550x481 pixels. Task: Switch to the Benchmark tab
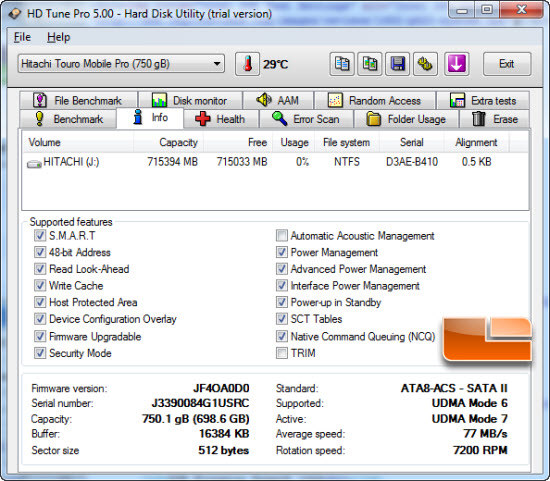click(68, 119)
